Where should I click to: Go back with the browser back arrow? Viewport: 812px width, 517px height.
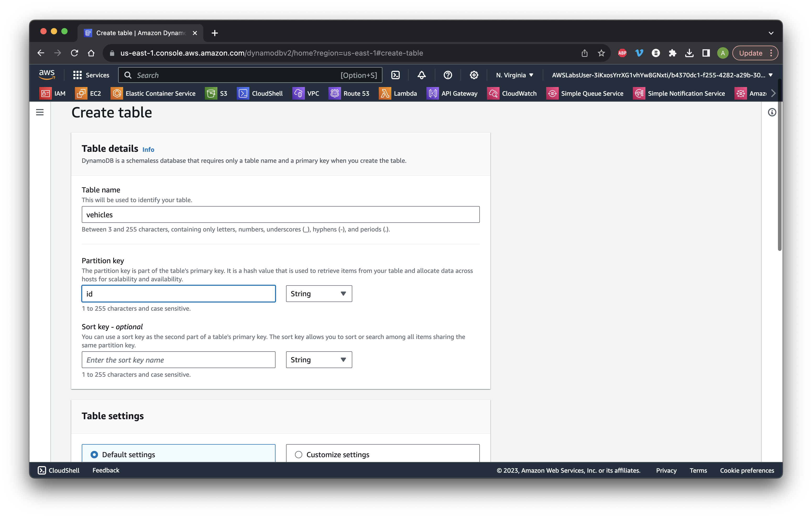[x=41, y=53]
